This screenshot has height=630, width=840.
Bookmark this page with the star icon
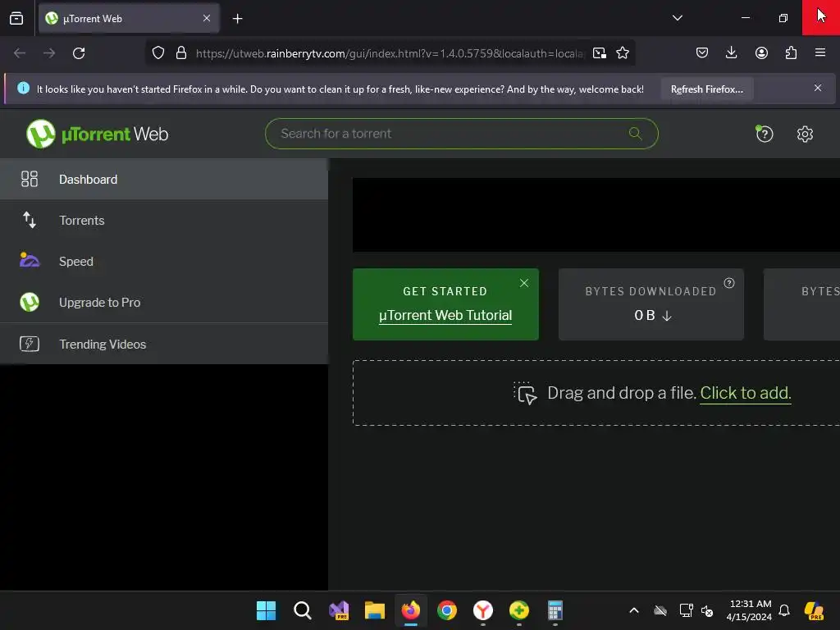click(x=623, y=53)
